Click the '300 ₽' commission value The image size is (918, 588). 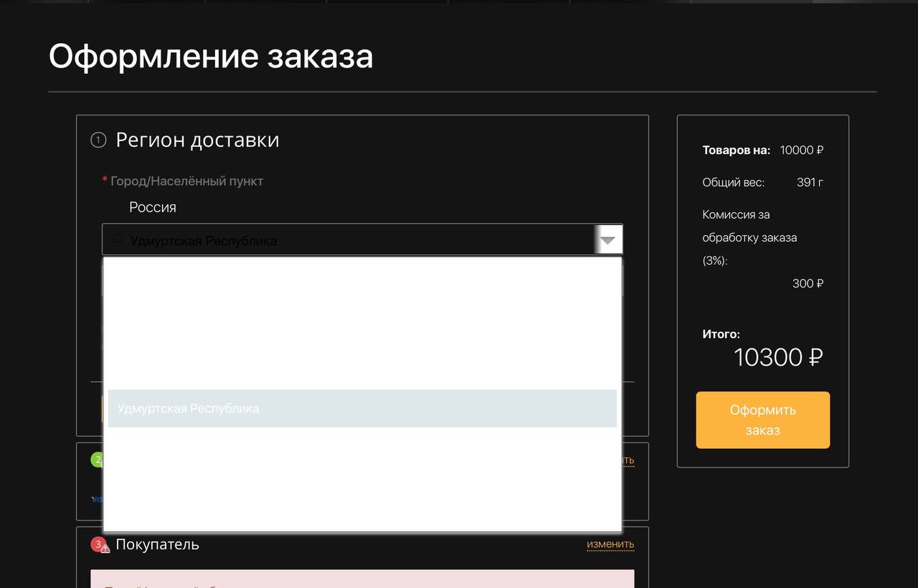coord(808,284)
